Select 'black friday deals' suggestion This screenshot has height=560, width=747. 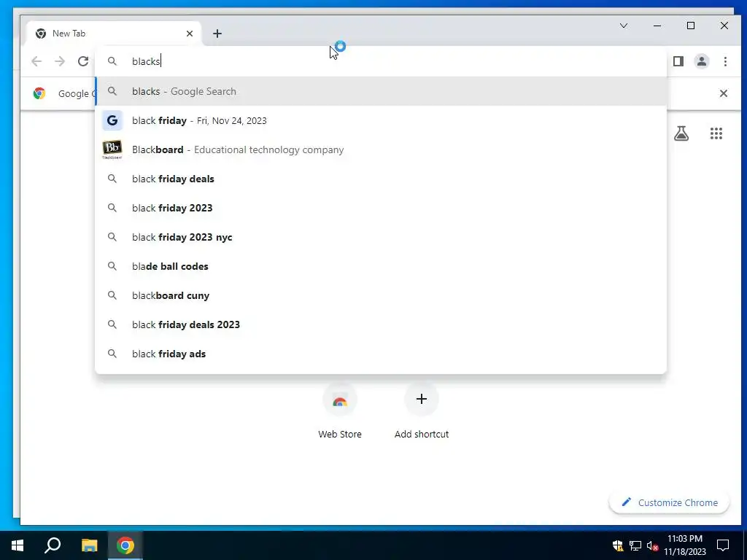pyautogui.click(x=381, y=179)
